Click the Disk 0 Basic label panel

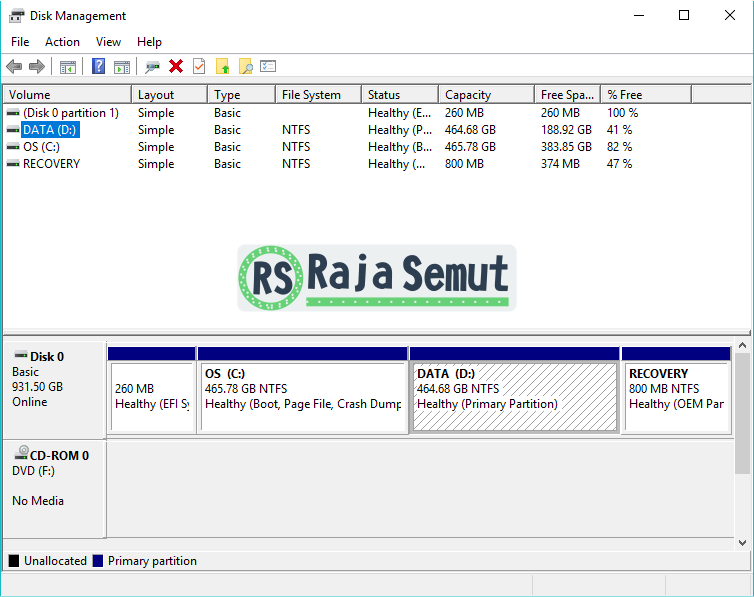pos(54,389)
